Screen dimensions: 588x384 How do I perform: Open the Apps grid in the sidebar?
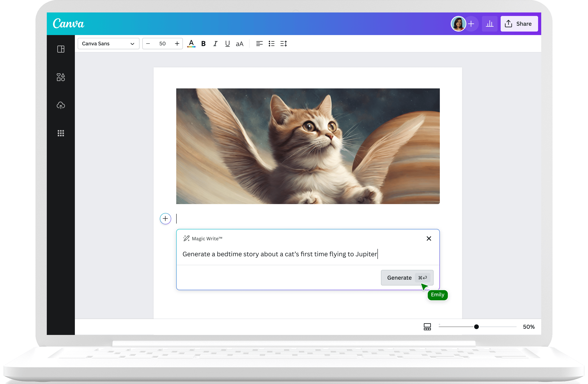point(60,133)
